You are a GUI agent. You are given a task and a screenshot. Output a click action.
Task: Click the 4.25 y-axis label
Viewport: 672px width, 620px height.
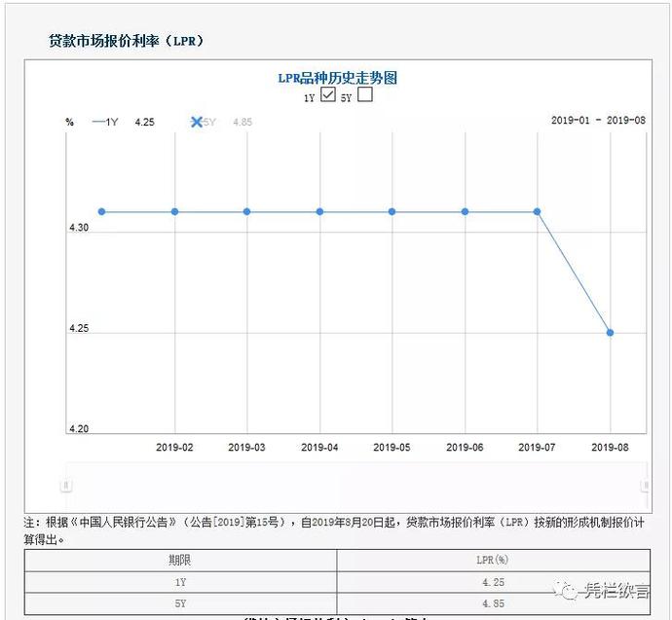point(79,328)
